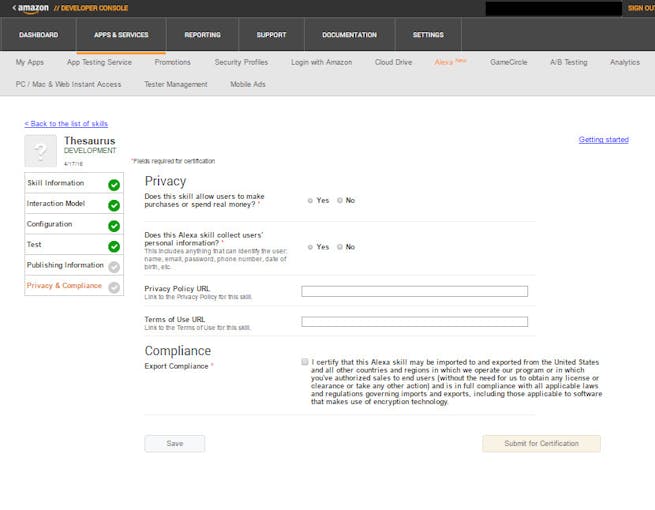The width and height of the screenshot is (655, 510).
Task: Select the Publishing Information step
Action: pyautogui.click(x=74, y=265)
